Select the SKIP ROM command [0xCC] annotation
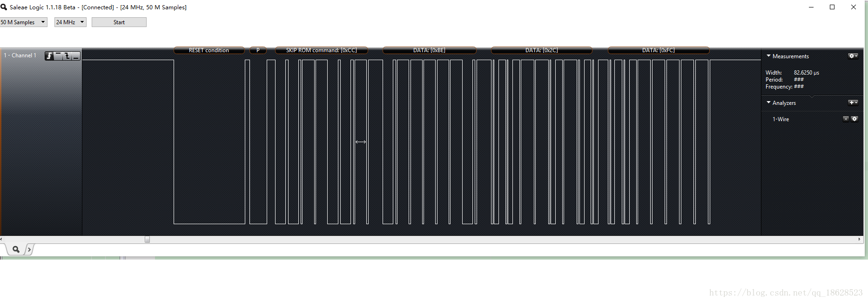The width and height of the screenshot is (868, 302). (322, 50)
